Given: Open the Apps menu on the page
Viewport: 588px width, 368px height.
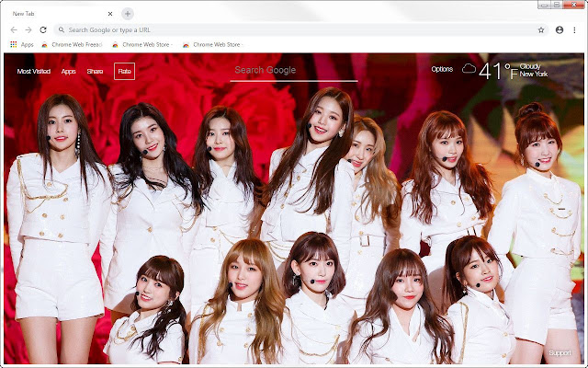Looking at the screenshot, I should point(69,72).
